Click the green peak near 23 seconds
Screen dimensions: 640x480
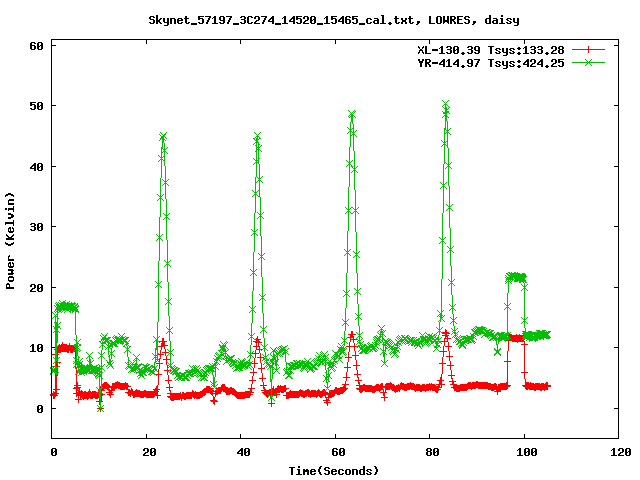point(163,136)
